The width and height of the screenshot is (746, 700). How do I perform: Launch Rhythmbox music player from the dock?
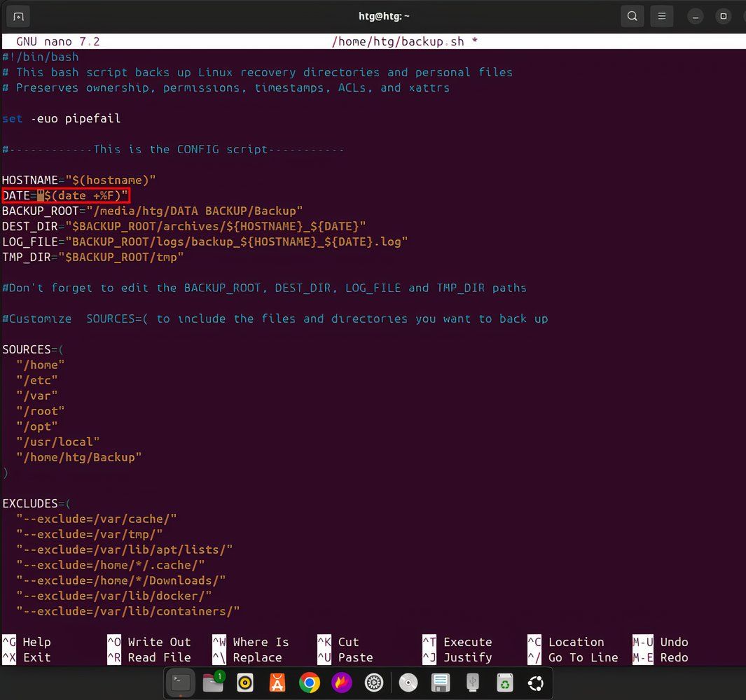click(244, 682)
